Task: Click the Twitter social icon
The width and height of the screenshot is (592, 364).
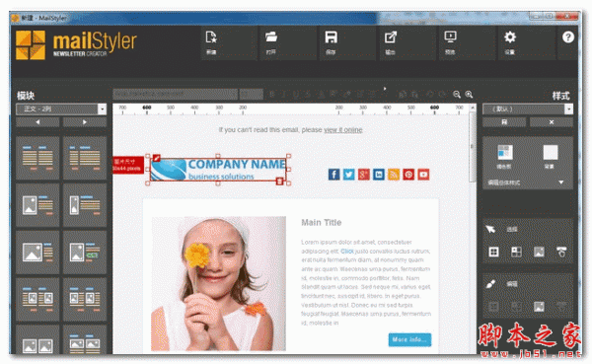Action: point(349,175)
